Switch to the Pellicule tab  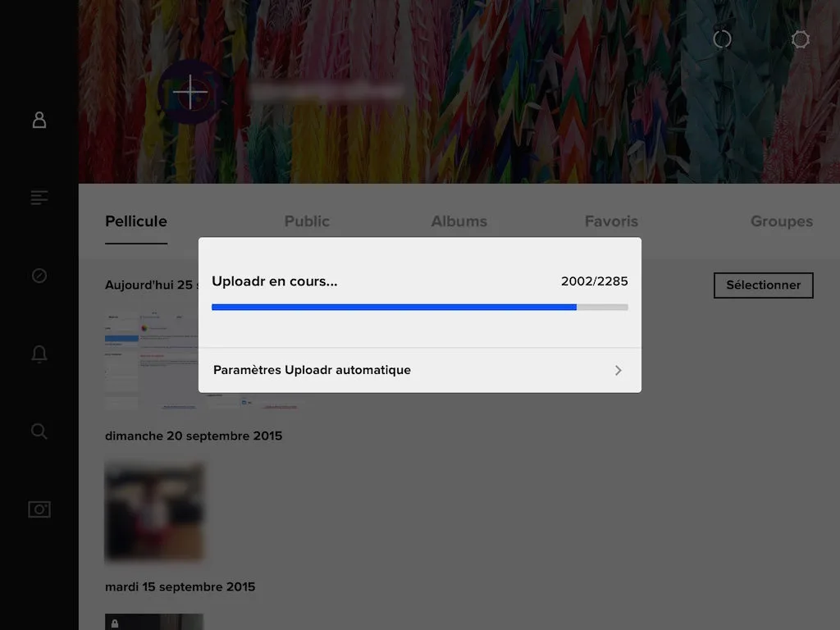point(136,221)
